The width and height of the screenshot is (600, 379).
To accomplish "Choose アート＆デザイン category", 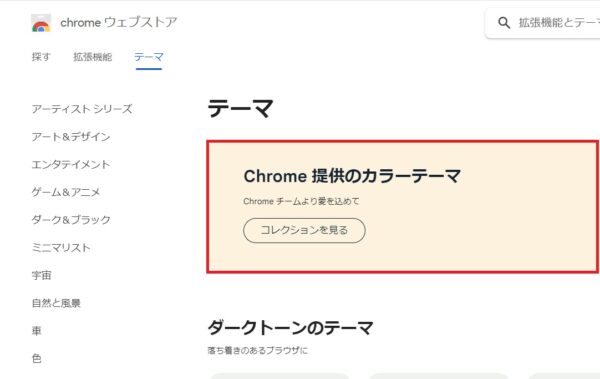I will pos(71,137).
